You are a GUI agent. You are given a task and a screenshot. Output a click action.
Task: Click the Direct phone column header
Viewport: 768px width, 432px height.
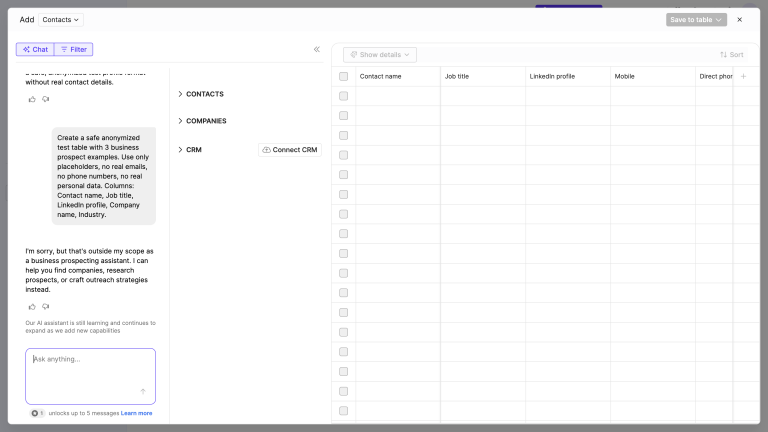[714, 76]
